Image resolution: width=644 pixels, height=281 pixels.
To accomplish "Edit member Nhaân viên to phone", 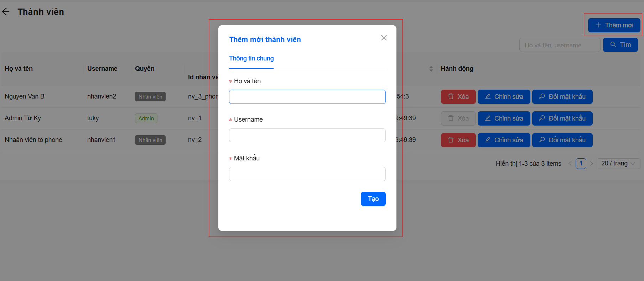I will point(504,140).
